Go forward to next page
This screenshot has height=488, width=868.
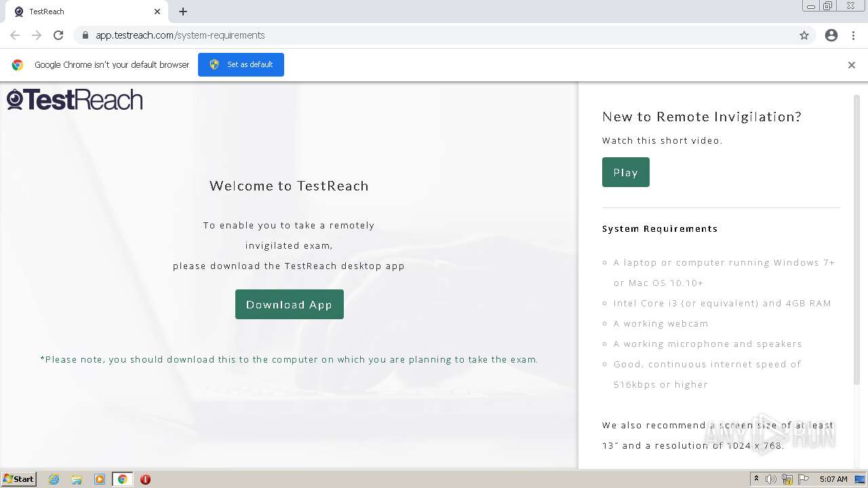coord(37,35)
